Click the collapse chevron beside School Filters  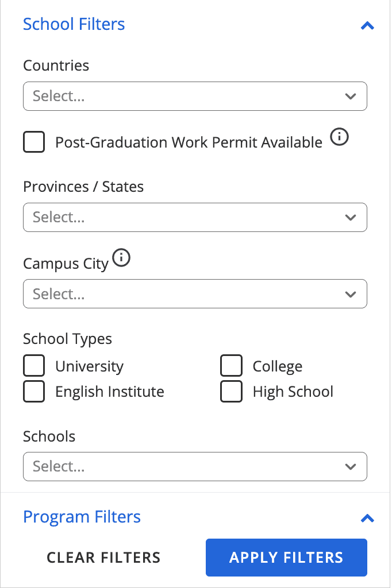367,25
